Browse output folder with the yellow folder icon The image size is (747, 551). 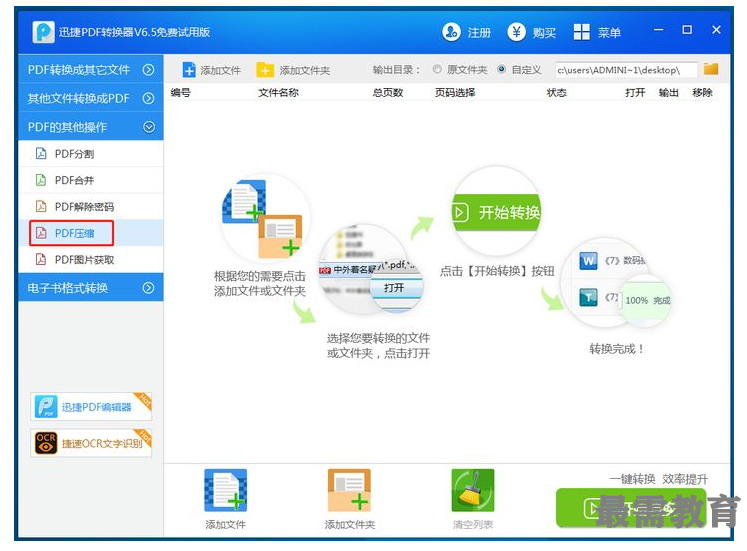click(711, 69)
